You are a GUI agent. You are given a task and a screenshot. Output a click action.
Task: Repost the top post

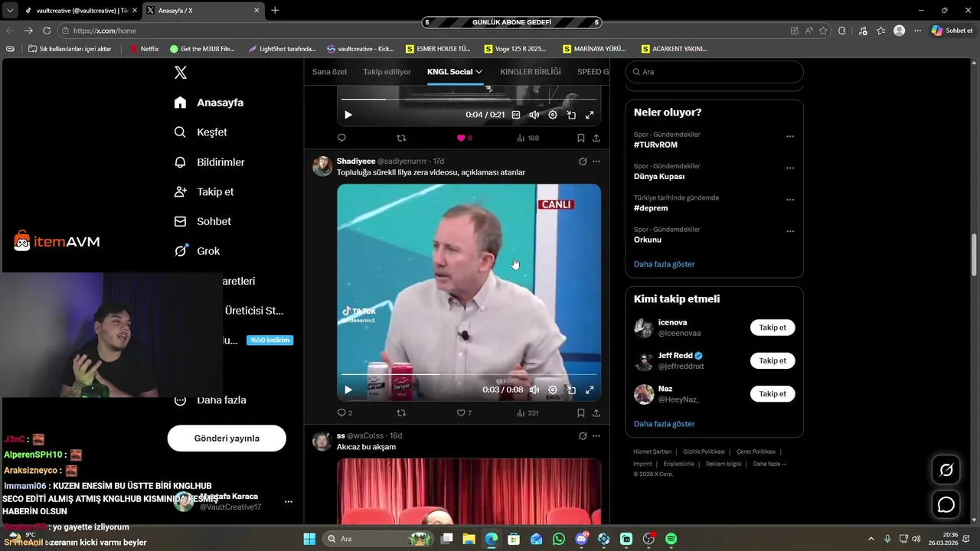click(x=401, y=138)
